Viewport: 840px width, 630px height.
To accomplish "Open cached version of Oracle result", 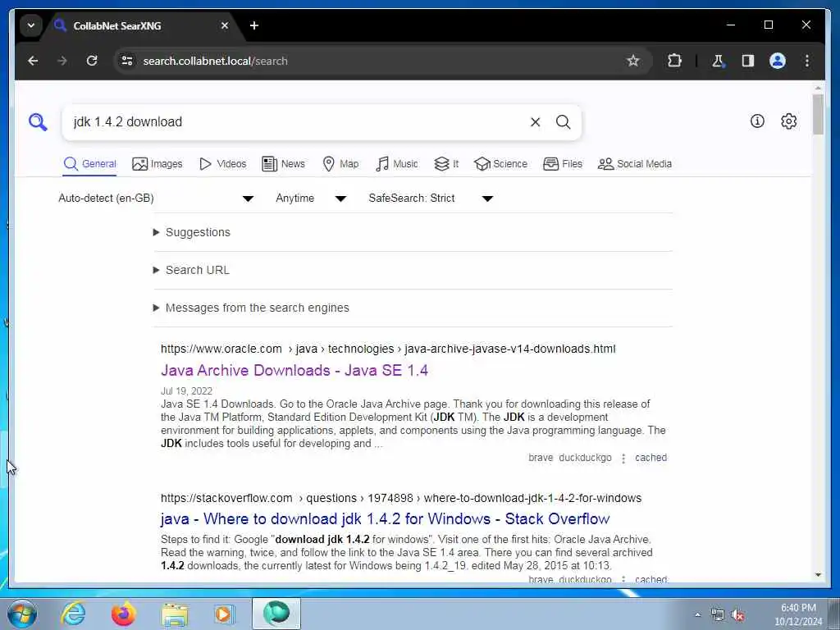I will (x=651, y=458).
